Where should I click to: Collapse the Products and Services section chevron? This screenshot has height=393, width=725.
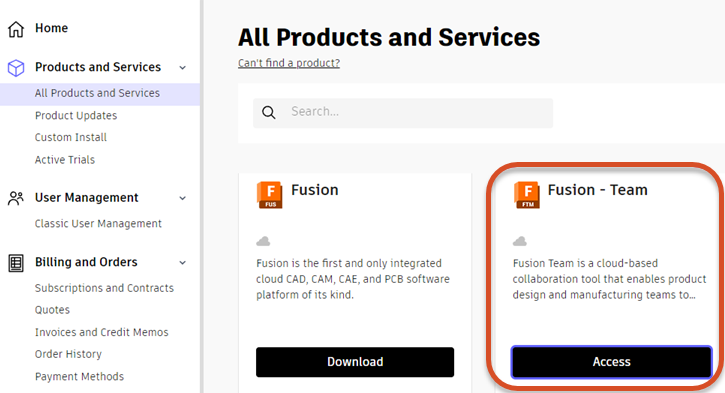click(183, 68)
